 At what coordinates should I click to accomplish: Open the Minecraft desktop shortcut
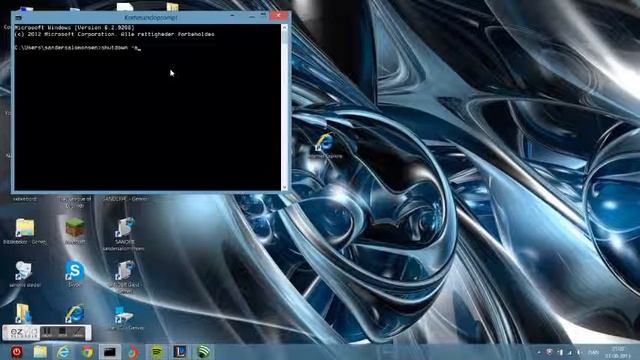coord(75,228)
